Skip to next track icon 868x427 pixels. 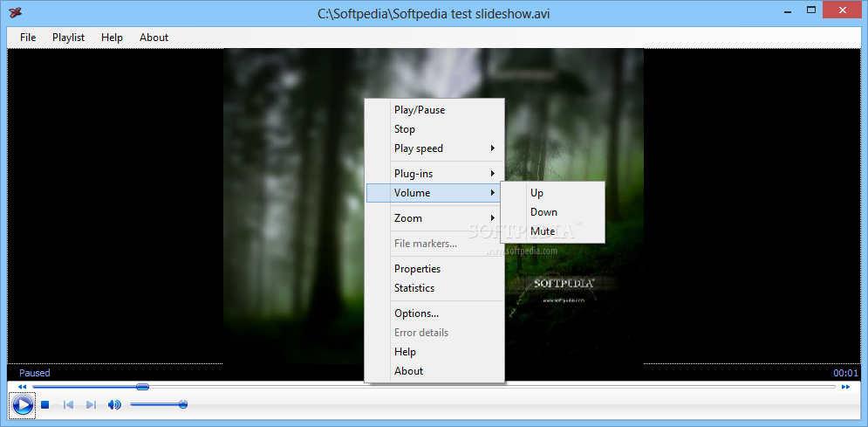click(92, 405)
